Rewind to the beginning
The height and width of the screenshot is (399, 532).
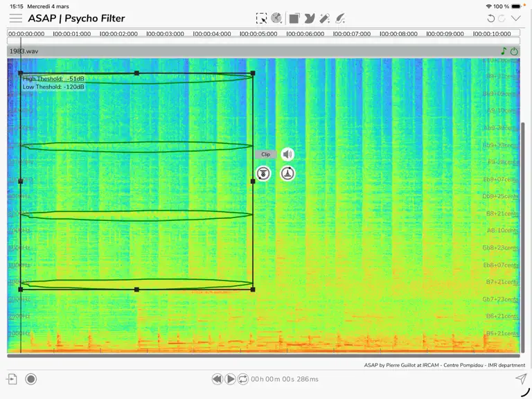[x=217, y=379]
